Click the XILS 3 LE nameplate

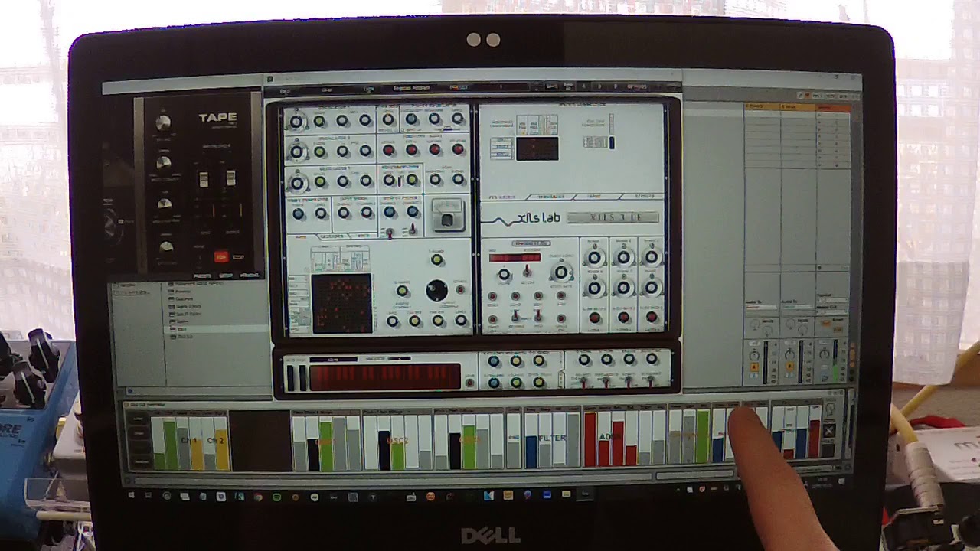click(613, 217)
